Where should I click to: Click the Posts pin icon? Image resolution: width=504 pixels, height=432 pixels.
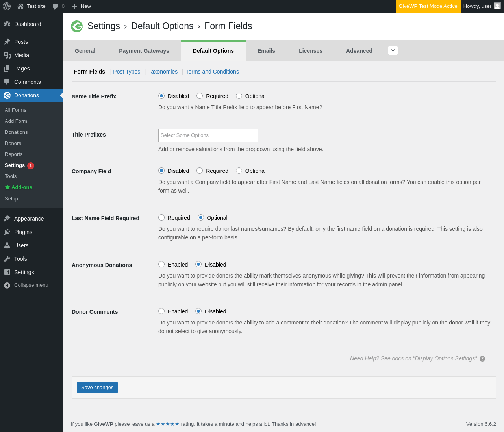(7, 42)
